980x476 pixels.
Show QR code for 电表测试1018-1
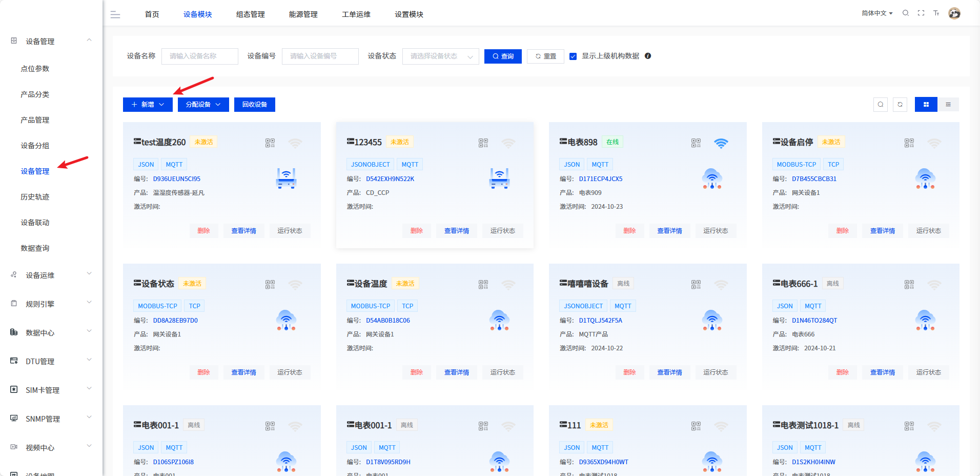(909, 426)
